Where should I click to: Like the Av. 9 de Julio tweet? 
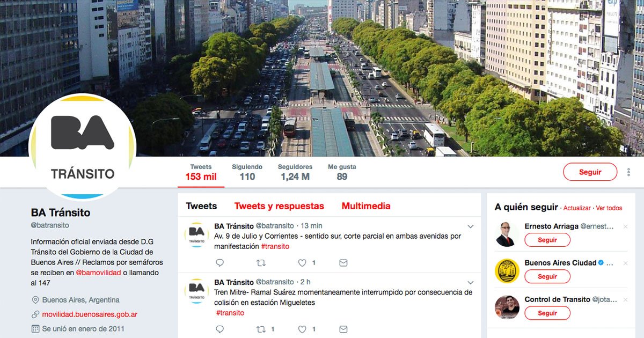click(302, 263)
